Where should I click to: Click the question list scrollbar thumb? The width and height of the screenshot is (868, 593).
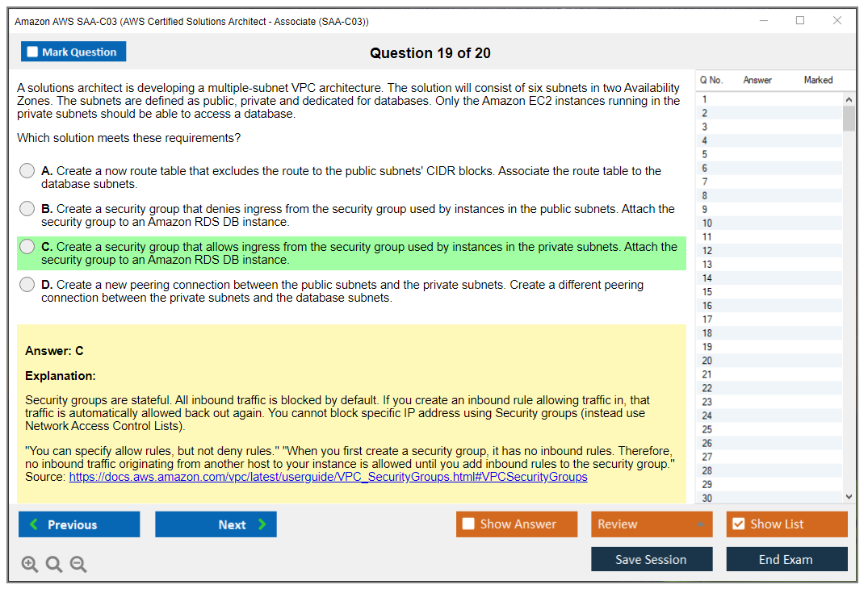tap(849, 118)
